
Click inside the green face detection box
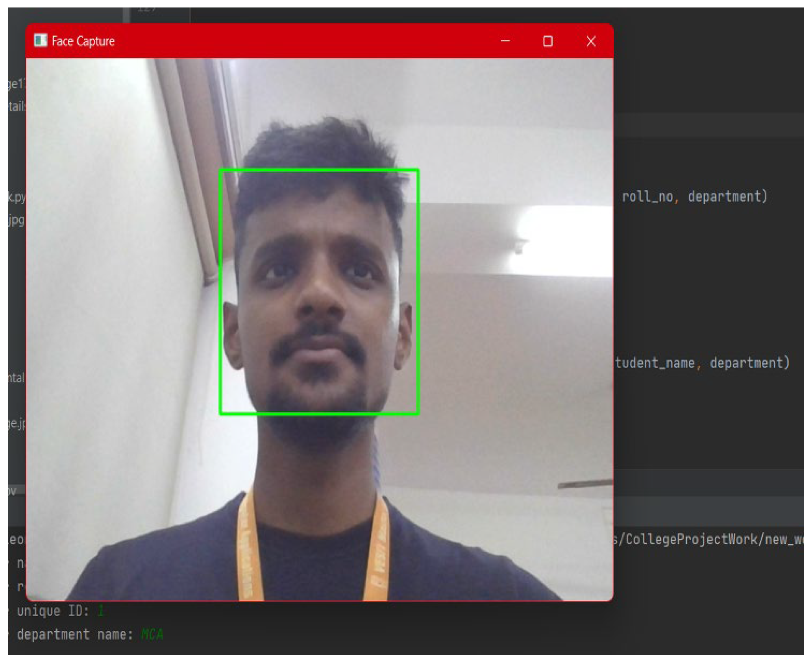[319, 291]
